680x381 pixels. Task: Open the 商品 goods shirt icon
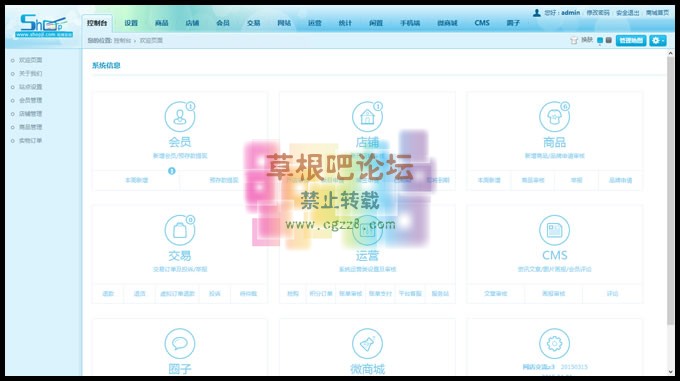pos(554,117)
